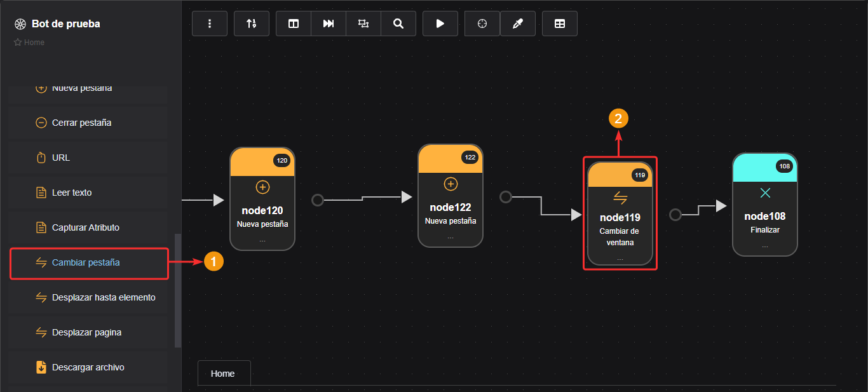The height and width of the screenshot is (392, 868).
Task: Click the 108 badge on node108
Action: [x=785, y=166]
